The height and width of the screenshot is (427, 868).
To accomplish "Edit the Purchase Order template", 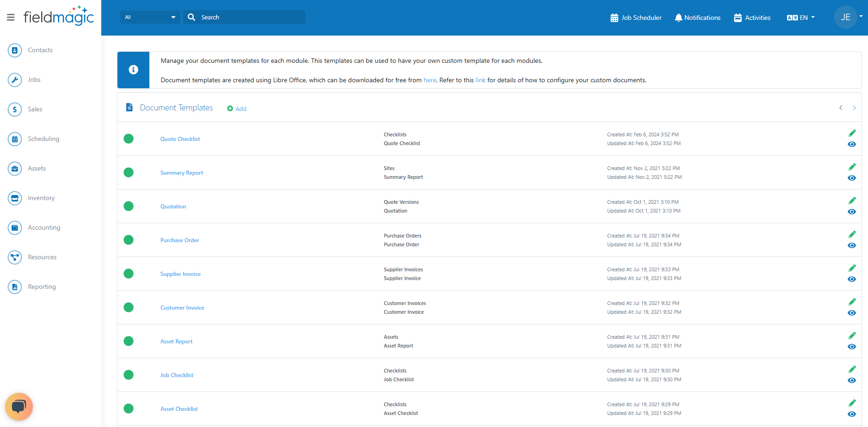I will (852, 234).
